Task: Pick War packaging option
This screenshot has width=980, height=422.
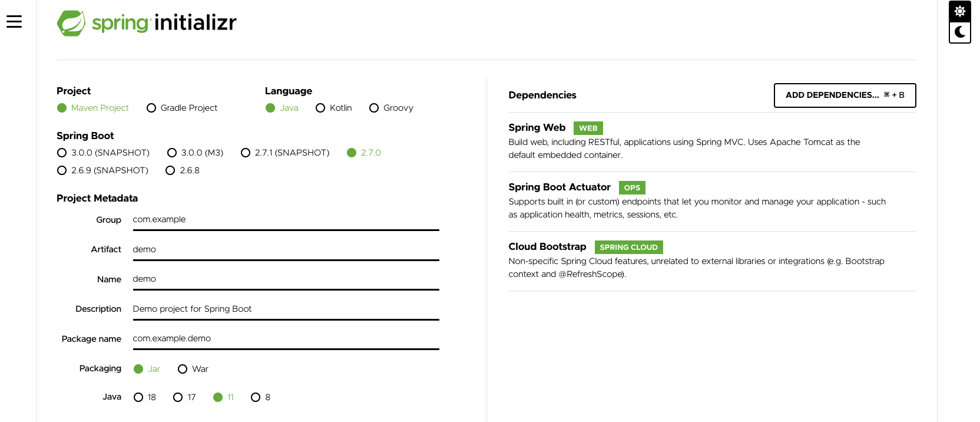Action: pyautogui.click(x=193, y=369)
